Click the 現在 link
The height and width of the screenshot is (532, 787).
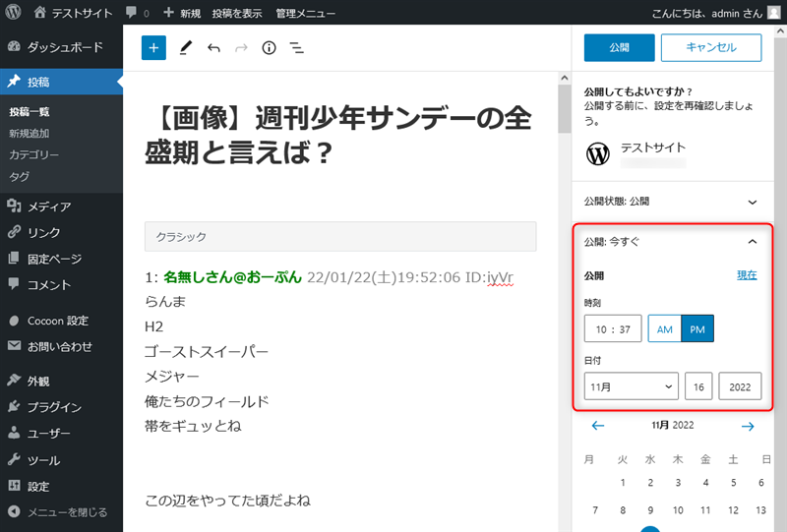click(747, 275)
